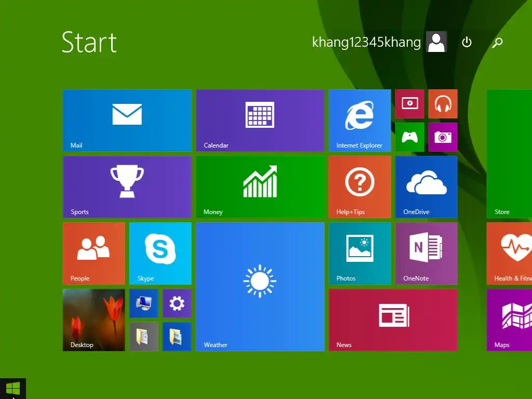This screenshot has width=532, height=399.
Task: Open the Camera tile
Action: click(x=443, y=137)
